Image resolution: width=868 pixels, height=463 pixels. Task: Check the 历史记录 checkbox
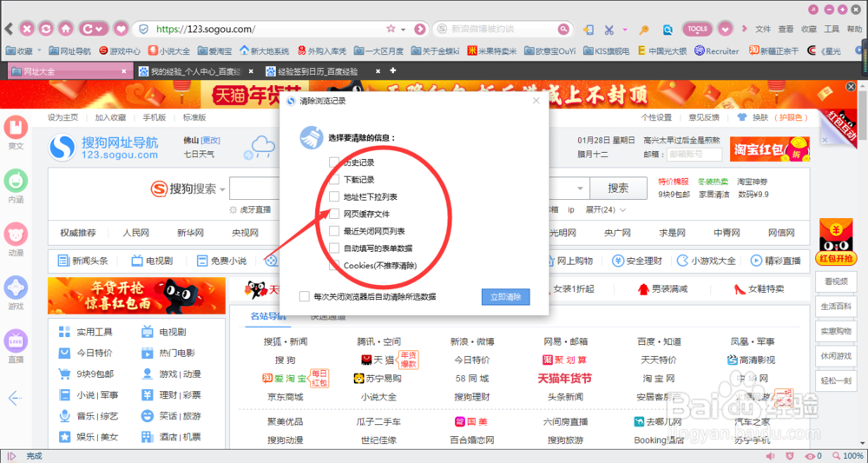(334, 162)
